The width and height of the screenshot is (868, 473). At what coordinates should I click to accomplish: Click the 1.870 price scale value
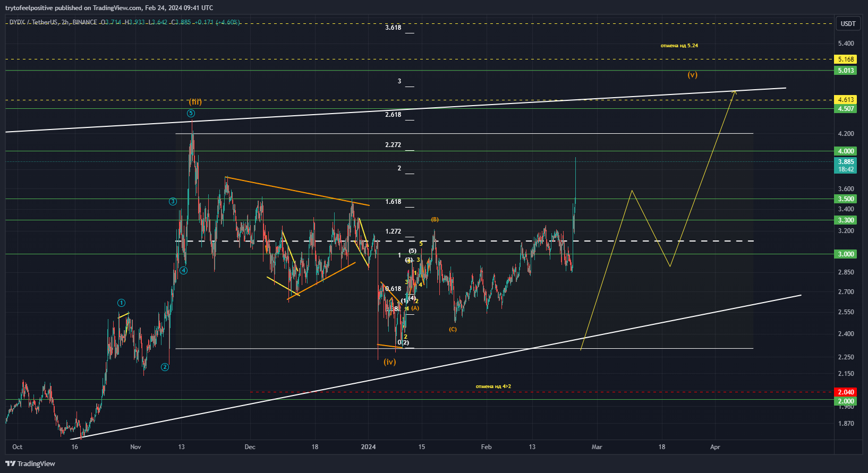click(x=846, y=424)
